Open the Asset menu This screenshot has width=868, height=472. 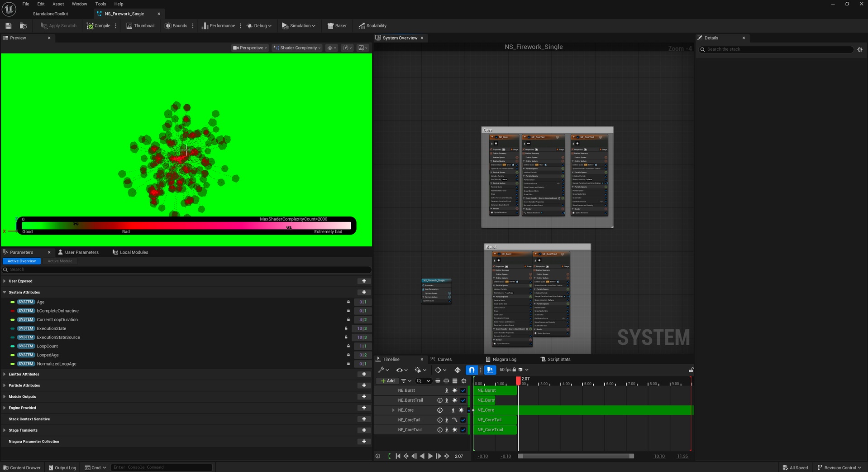pyautogui.click(x=58, y=4)
